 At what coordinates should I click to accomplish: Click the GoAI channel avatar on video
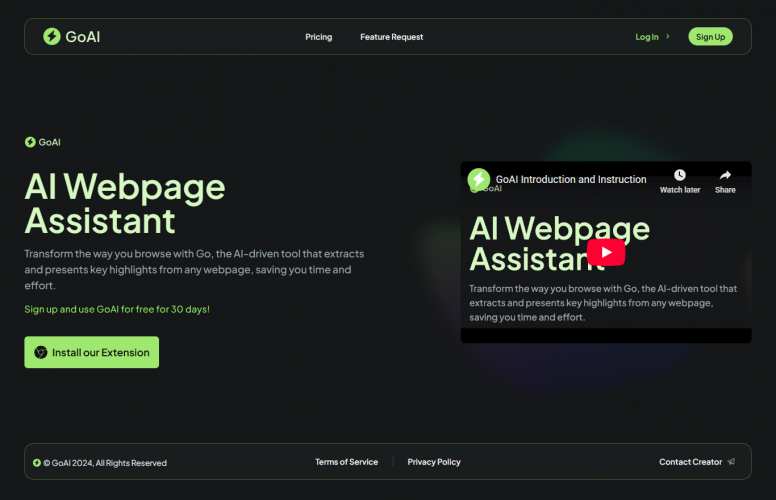[x=479, y=179]
